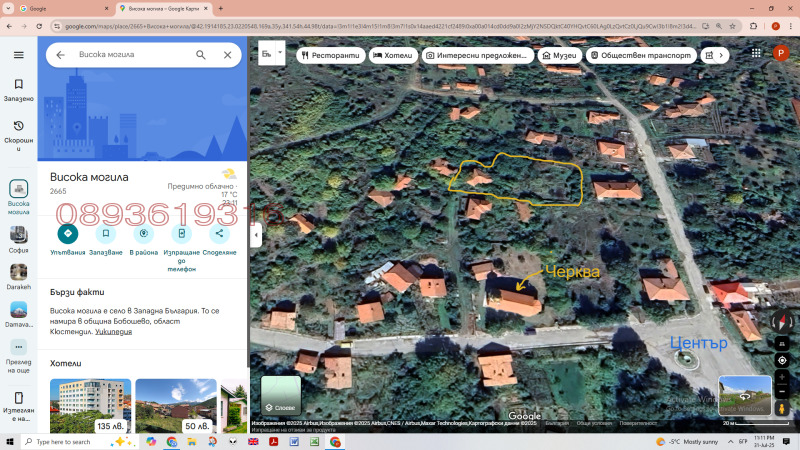Click the search magnifier icon
Screen dimensions: 800x450
201,55
